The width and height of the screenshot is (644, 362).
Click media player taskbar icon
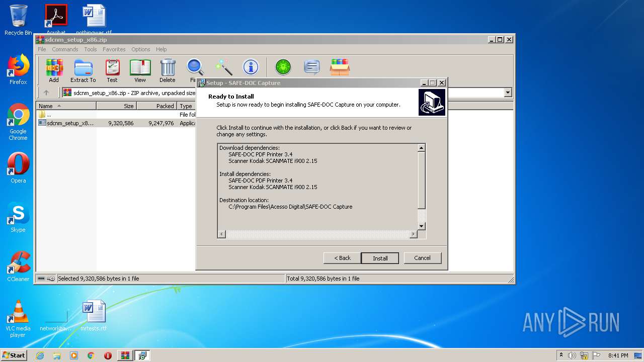point(74,355)
